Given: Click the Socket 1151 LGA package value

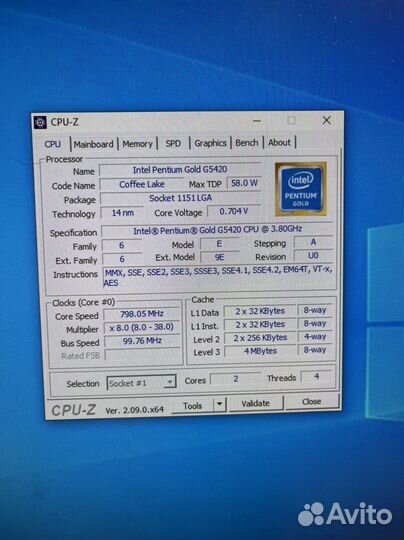Looking at the screenshot, I should tap(180, 198).
